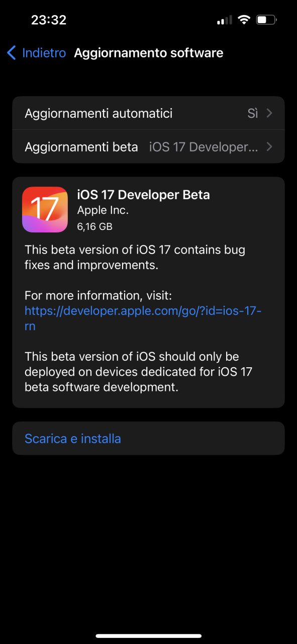Tap the Aggiornamento software page title

(149, 53)
